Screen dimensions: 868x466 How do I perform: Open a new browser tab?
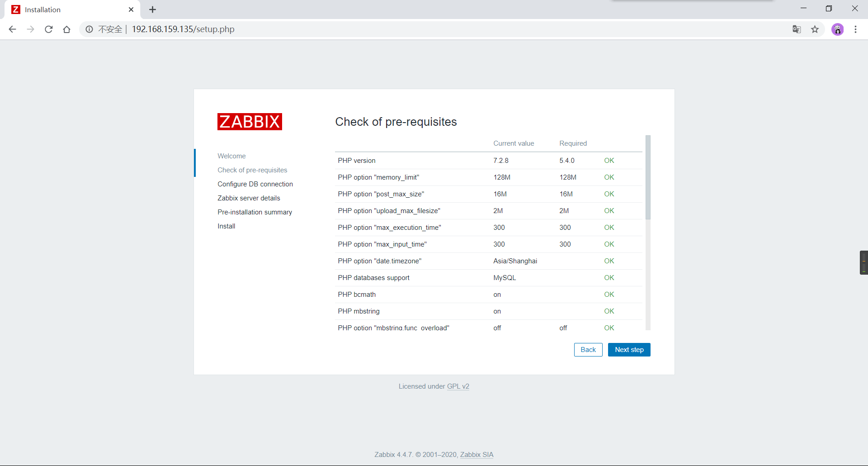click(153, 10)
